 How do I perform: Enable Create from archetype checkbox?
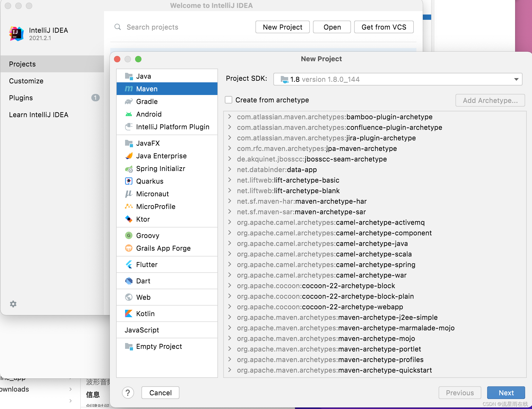229,100
